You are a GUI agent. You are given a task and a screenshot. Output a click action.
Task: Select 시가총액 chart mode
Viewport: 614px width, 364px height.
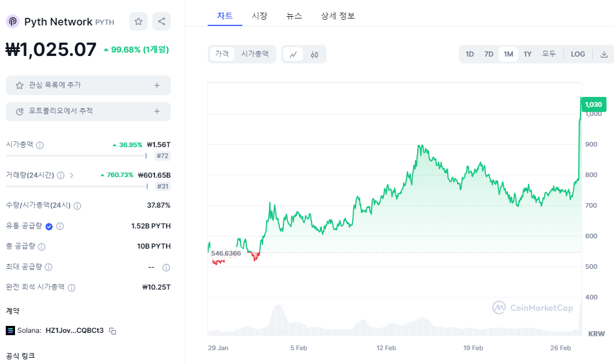click(x=255, y=54)
